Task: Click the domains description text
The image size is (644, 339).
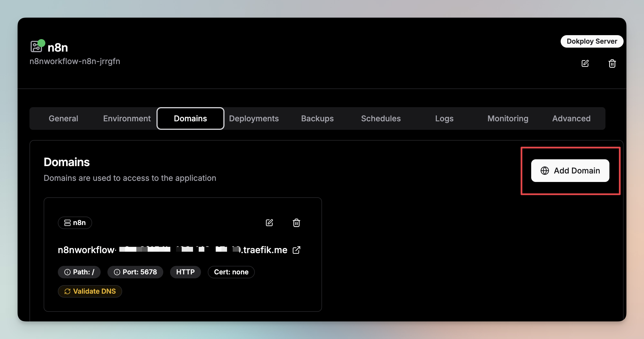Action: tap(130, 178)
